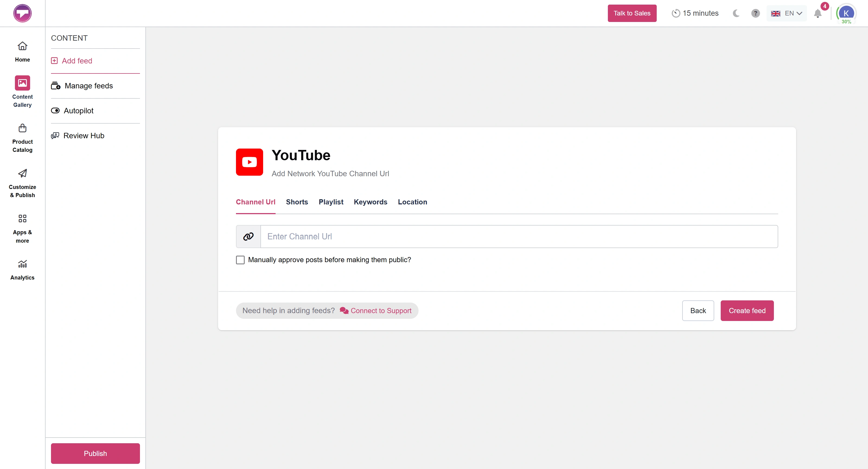Check manually approve posts checkbox

(x=240, y=260)
